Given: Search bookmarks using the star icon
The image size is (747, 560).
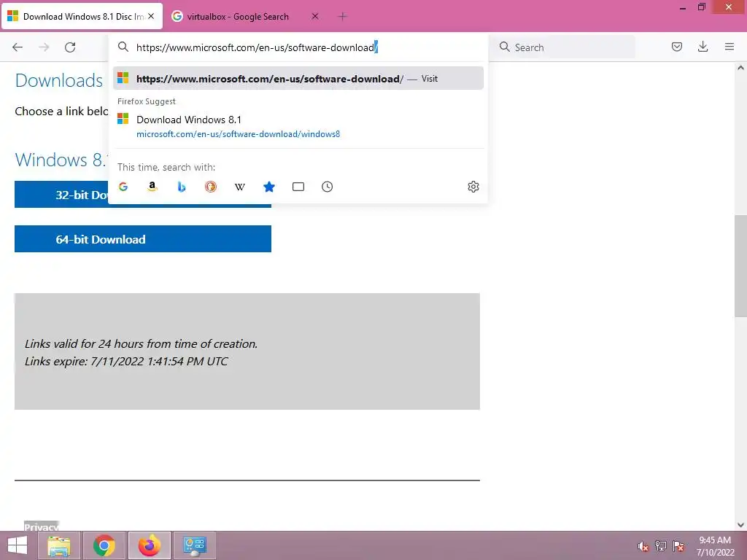Looking at the screenshot, I should 269,187.
